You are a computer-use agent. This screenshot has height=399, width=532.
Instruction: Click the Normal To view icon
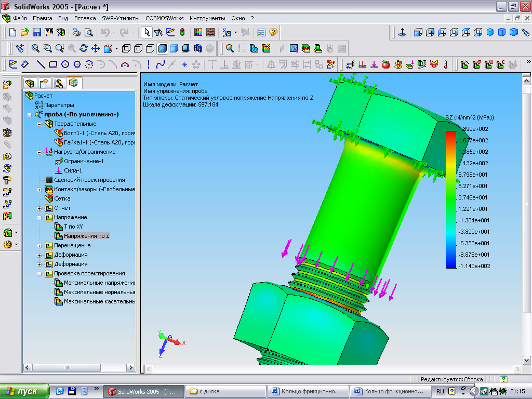(402, 32)
